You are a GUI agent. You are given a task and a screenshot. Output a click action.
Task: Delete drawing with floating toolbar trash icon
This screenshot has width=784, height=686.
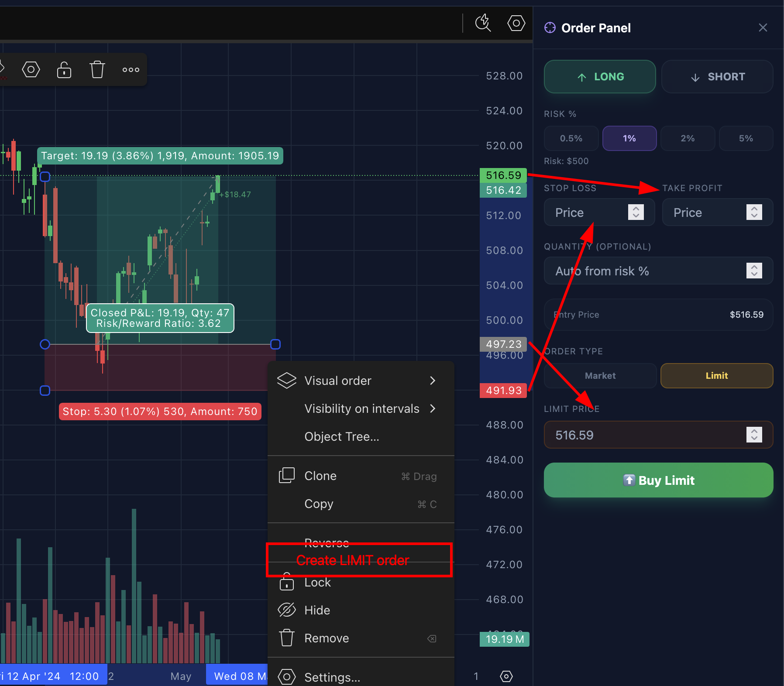97,69
